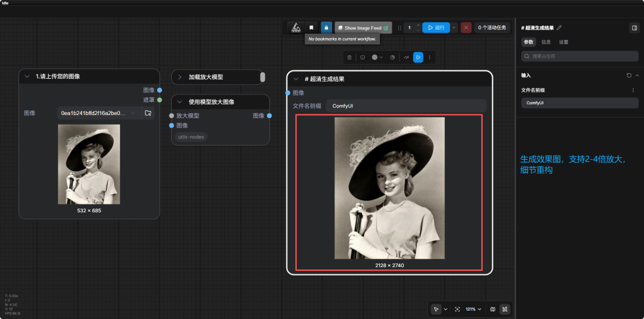Click the green 遮罩 output dot
This screenshot has width=644, height=319.
(x=159, y=100)
